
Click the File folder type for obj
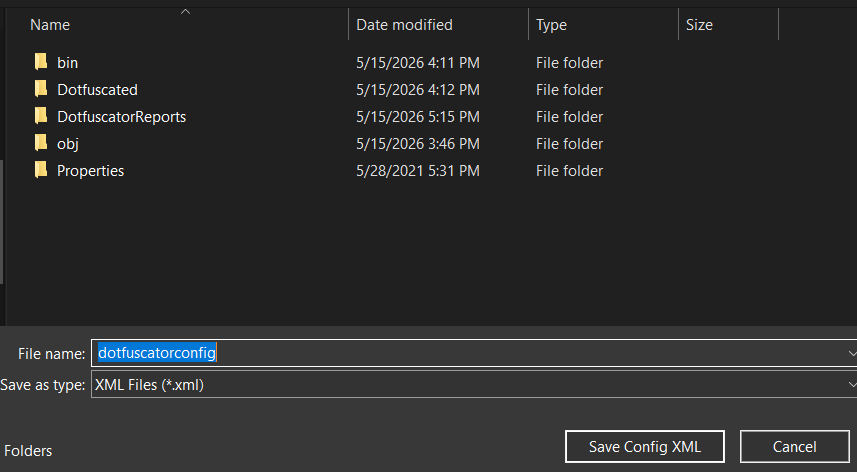[570, 144]
